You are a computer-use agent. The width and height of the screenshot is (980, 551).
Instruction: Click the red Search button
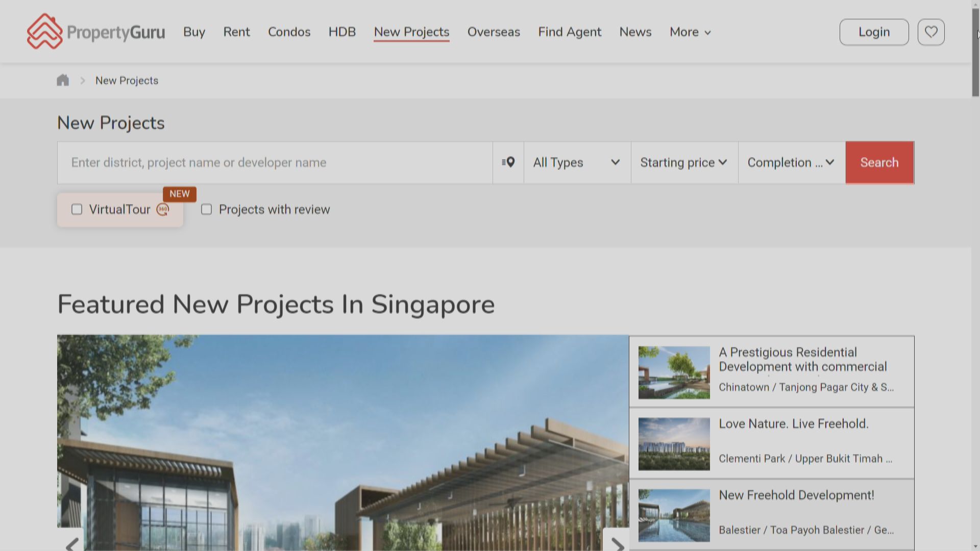(879, 162)
